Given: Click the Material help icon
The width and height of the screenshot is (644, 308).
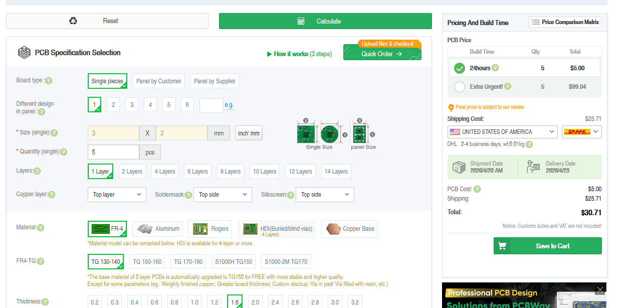Looking at the screenshot, I should (x=41, y=228).
